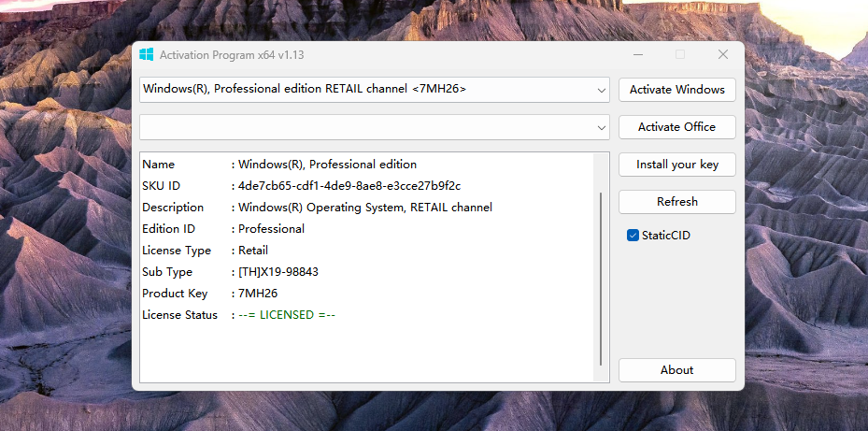Click the Description line in info panel
The image size is (868, 431).
(364, 208)
